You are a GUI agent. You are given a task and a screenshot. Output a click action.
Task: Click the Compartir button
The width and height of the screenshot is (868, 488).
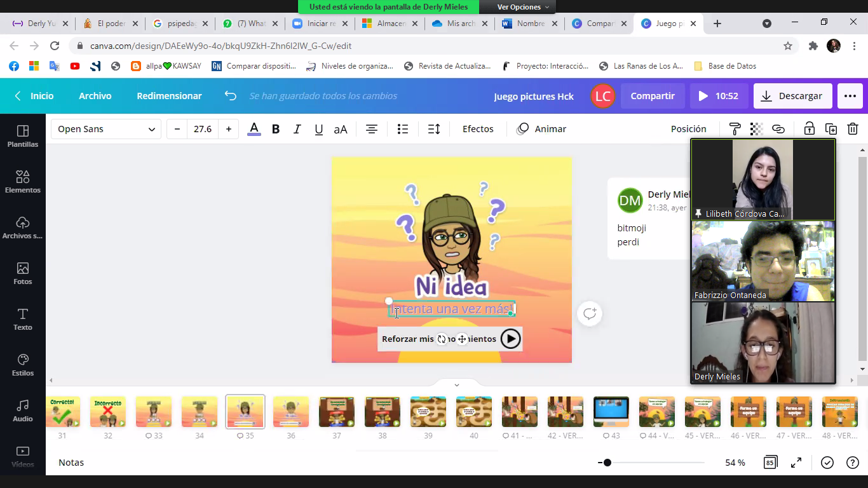click(x=653, y=96)
